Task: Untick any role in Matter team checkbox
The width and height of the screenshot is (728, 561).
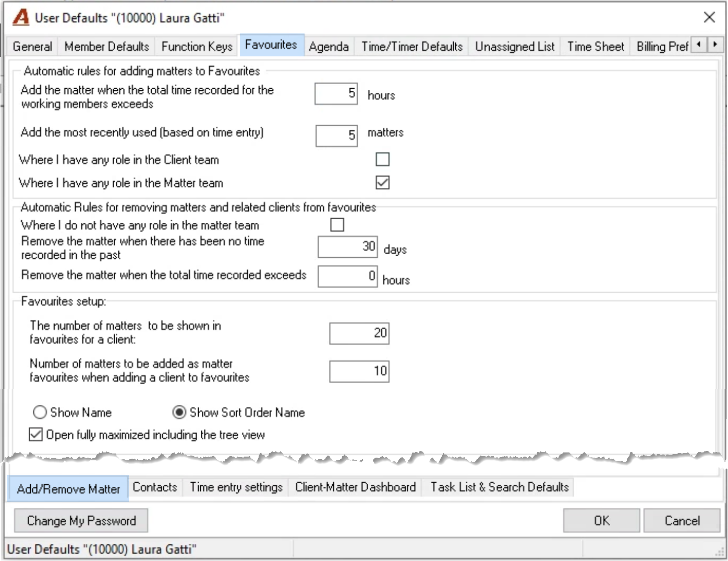Action: click(x=383, y=183)
